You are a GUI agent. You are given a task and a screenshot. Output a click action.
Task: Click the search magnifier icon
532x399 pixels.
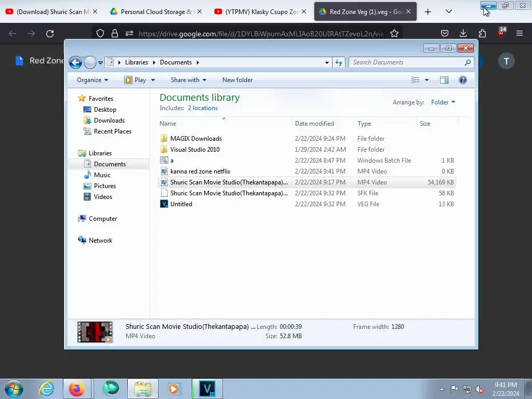468,62
